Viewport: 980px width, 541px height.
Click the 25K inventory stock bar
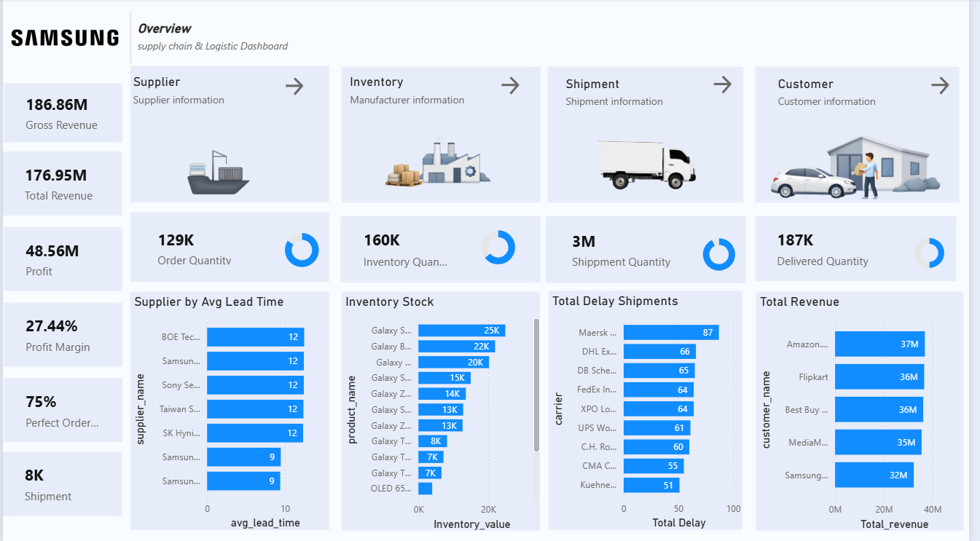461,331
